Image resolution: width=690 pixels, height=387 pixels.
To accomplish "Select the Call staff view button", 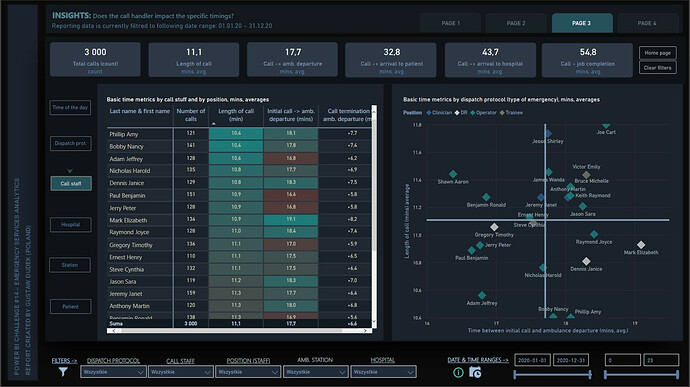I will 70,184.
